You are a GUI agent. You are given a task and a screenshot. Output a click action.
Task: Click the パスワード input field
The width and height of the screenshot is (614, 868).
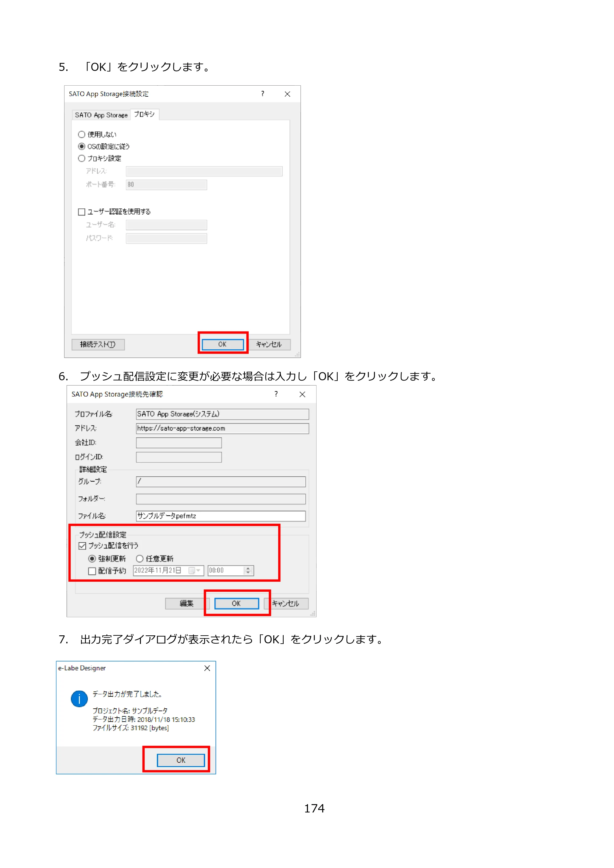coord(166,238)
